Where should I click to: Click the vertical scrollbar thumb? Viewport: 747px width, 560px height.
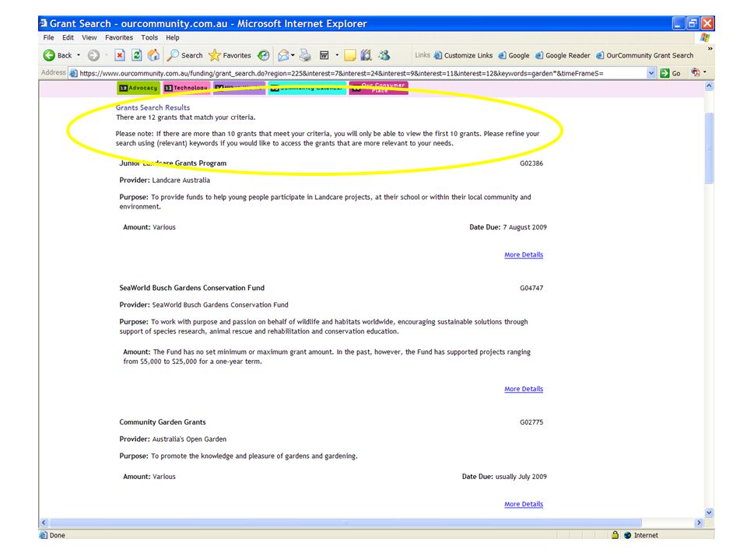709,148
